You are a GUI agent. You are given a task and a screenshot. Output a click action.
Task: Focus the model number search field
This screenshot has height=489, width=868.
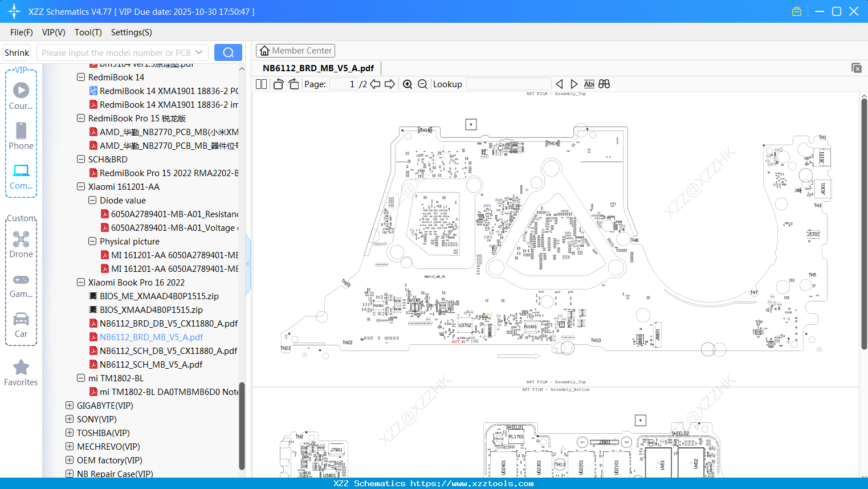[x=116, y=52]
